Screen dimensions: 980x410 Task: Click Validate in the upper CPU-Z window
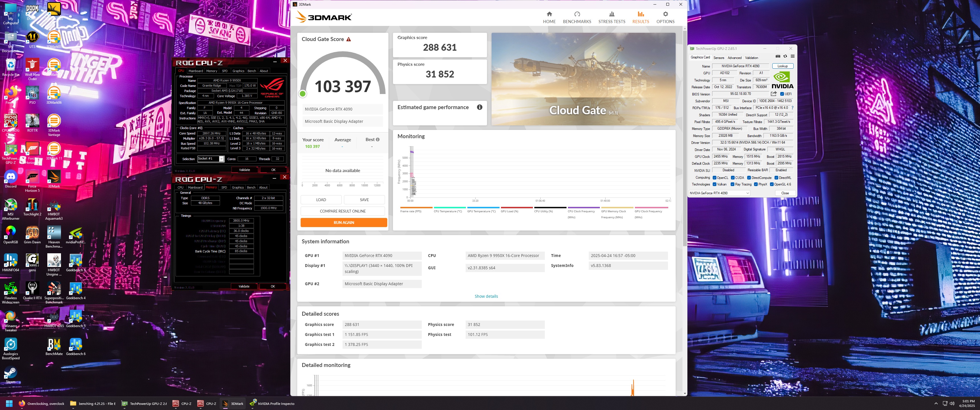click(244, 170)
